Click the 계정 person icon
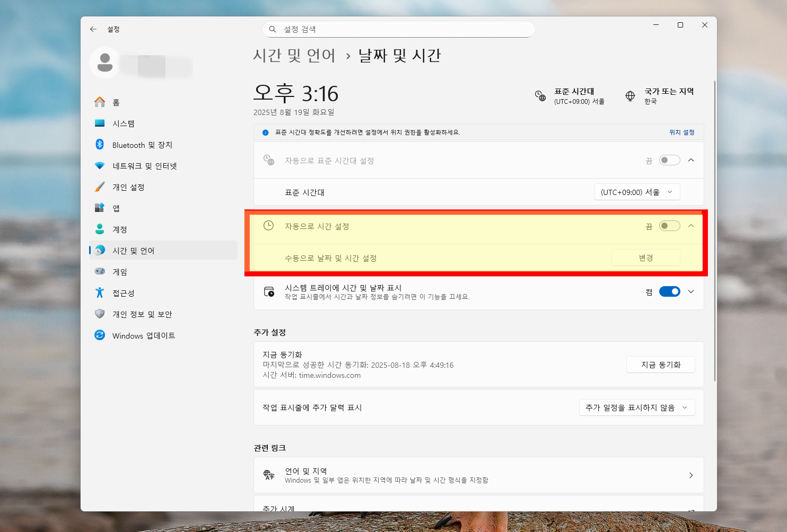This screenshot has width=787, height=532. [x=100, y=229]
